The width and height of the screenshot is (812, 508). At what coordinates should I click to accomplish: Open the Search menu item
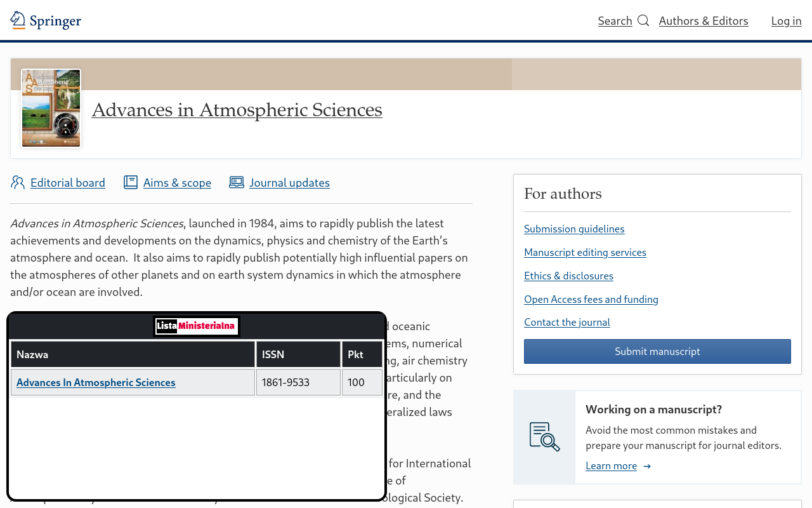(x=615, y=21)
